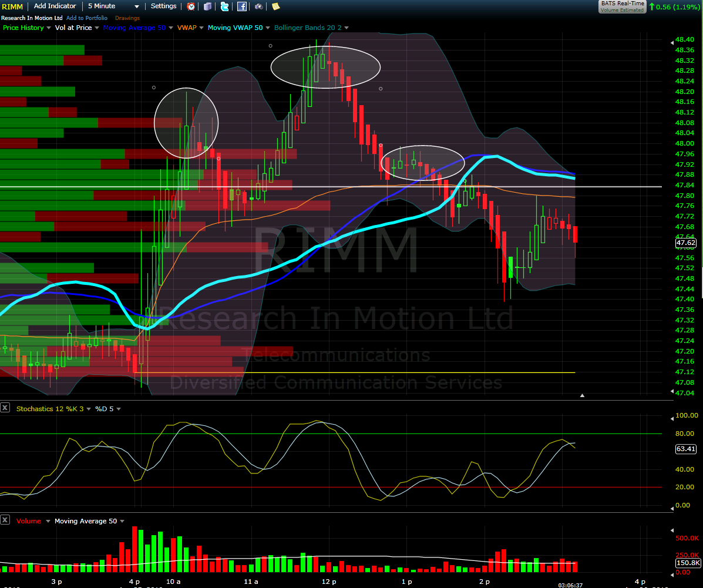Take chart snapshot with camera icon
Viewport: 703px width, 588px height.
point(258,6)
